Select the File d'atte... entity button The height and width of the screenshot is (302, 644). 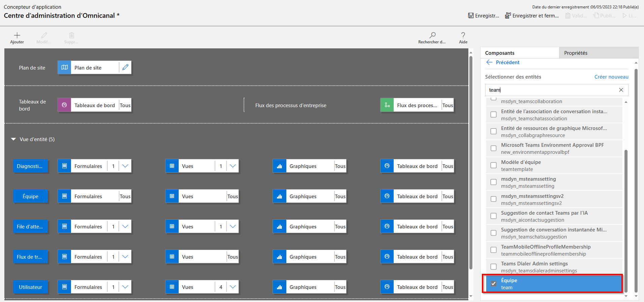30,226
